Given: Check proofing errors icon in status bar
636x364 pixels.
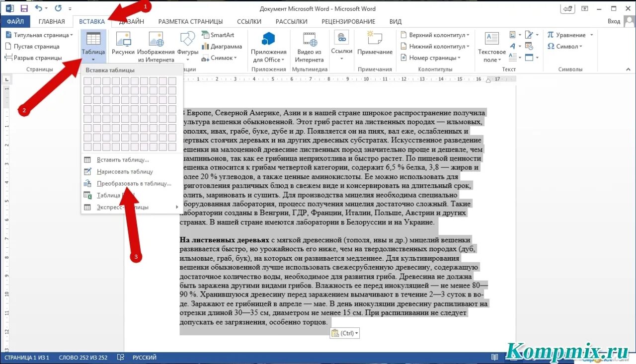Looking at the screenshot, I should pos(120,358).
